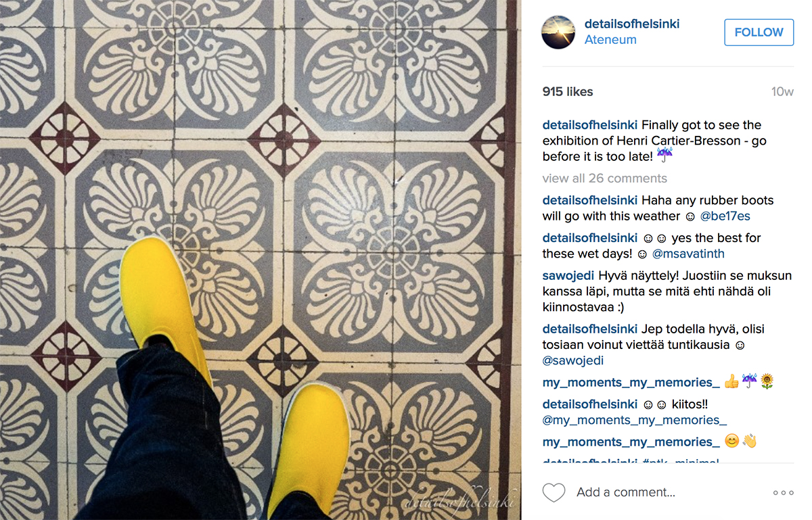Click the caption author detailsofhelsinki name
The width and height of the screenshot is (812, 520).
coord(590,125)
